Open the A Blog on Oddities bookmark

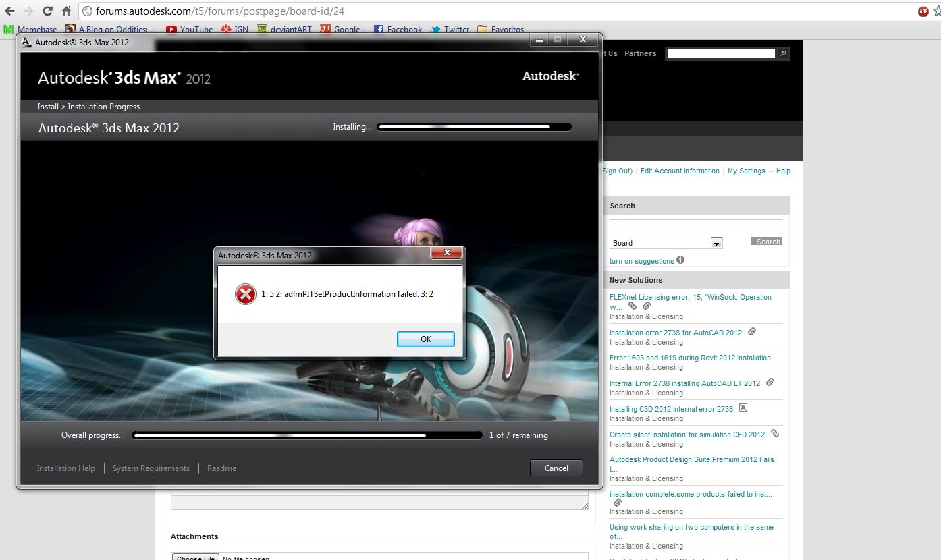[111, 30]
